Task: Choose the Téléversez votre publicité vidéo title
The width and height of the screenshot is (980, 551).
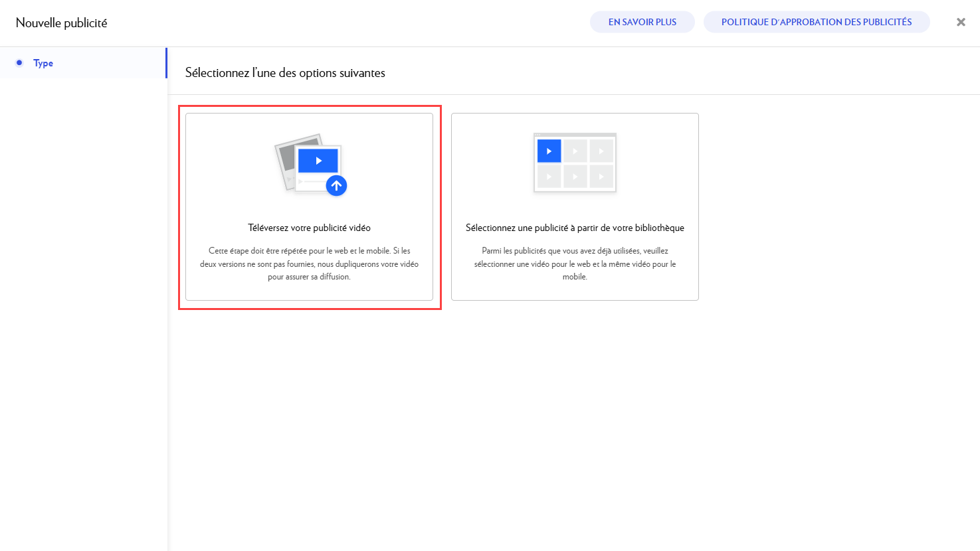Action: (309, 228)
